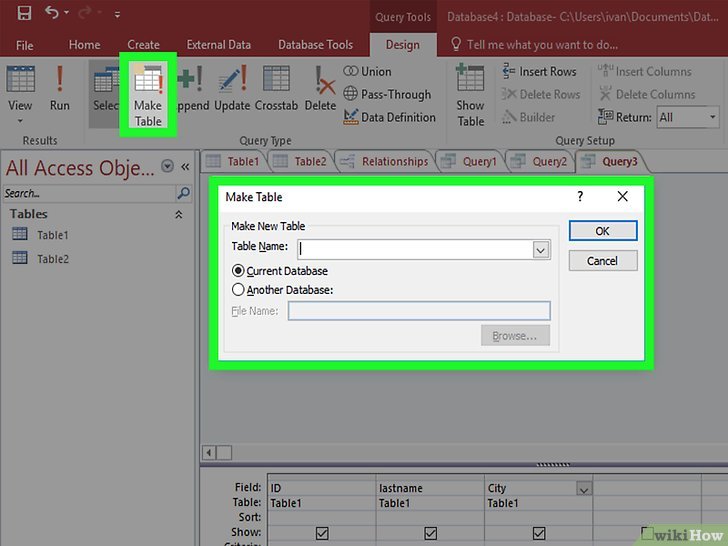
Task: Select the Current Database radio button
Action: tap(238, 271)
